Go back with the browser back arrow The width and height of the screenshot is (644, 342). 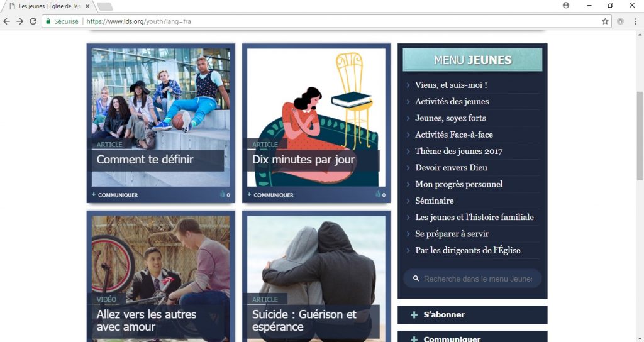[6, 21]
